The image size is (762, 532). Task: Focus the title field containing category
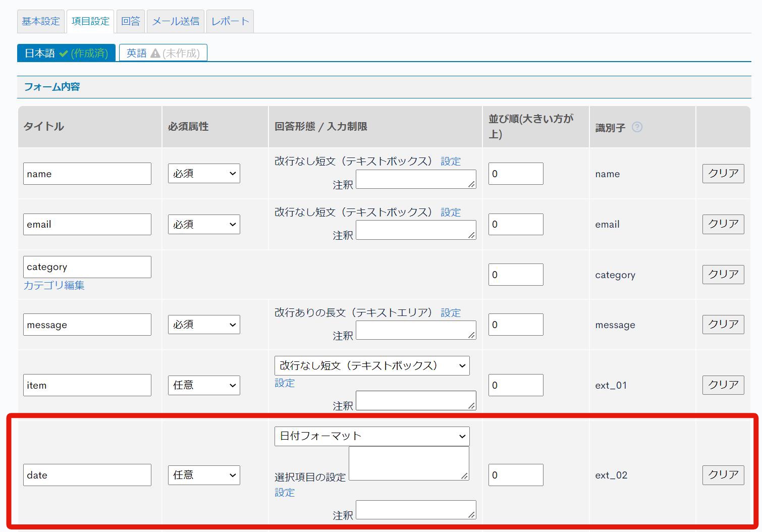pyautogui.click(x=87, y=267)
